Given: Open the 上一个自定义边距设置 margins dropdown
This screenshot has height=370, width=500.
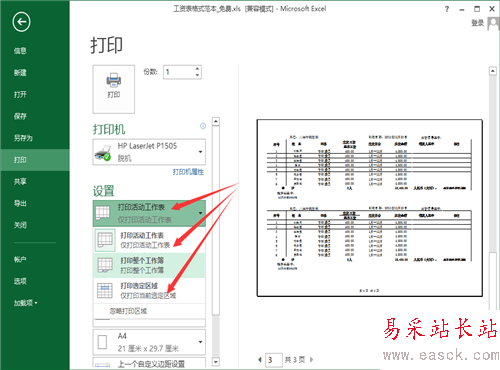Looking at the screenshot, I should pyautogui.click(x=149, y=363).
